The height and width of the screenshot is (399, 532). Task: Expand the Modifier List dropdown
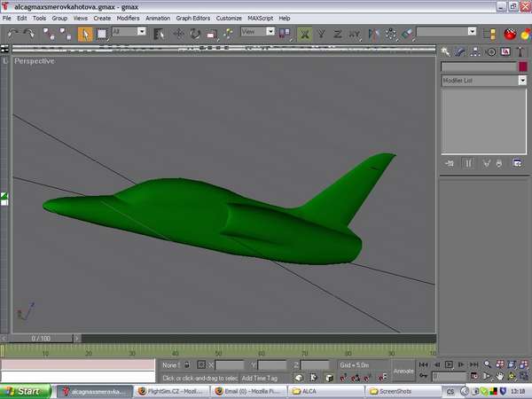pyautogui.click(x=522, y=81)
